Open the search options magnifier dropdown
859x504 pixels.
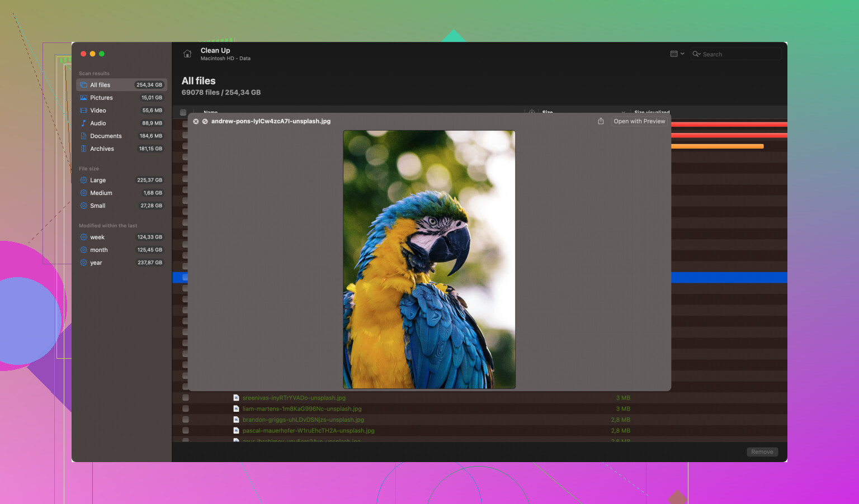pos(696,54)
